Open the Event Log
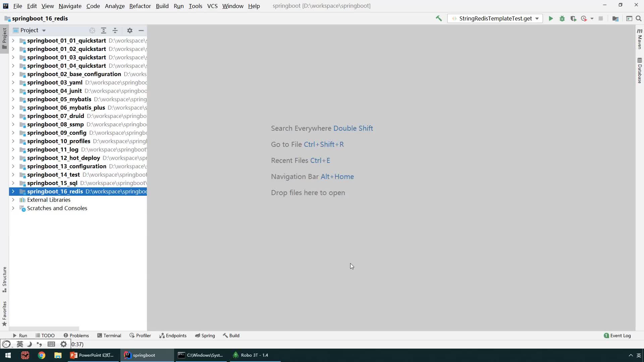 click(617, 336)
